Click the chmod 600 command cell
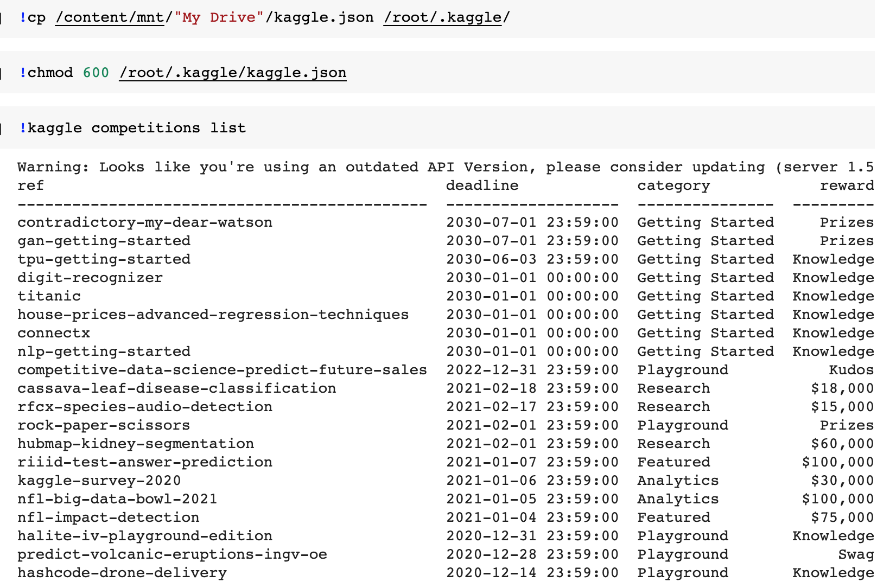This screenshot has height=588, width=877. tap(437, 72)
